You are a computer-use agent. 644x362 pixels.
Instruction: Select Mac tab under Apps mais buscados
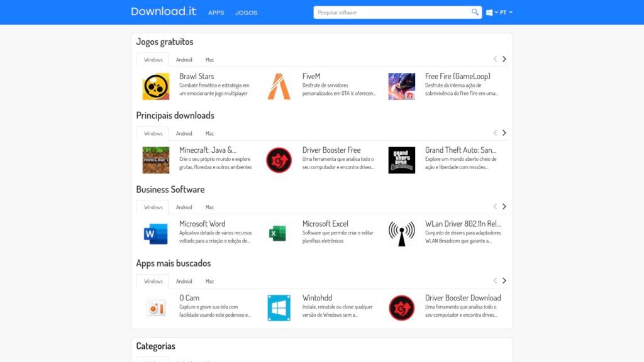pyautogui.click(x=209, y=282)
